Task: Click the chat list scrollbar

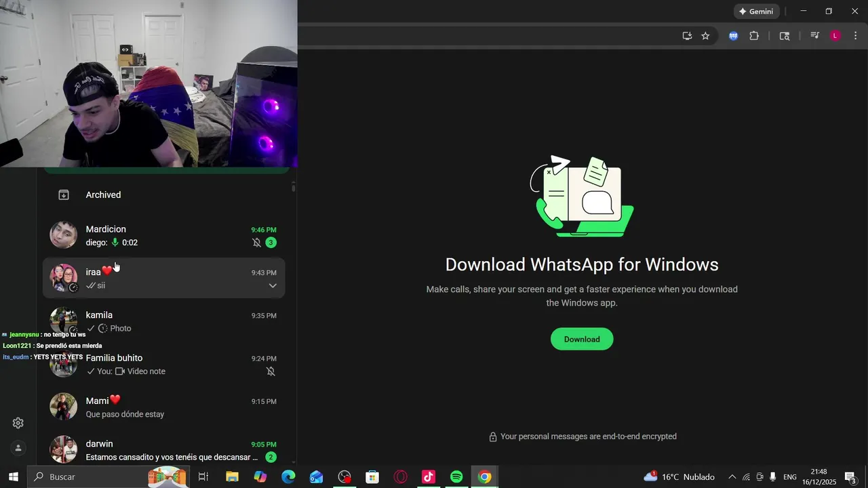Action: tap(293, 187)
